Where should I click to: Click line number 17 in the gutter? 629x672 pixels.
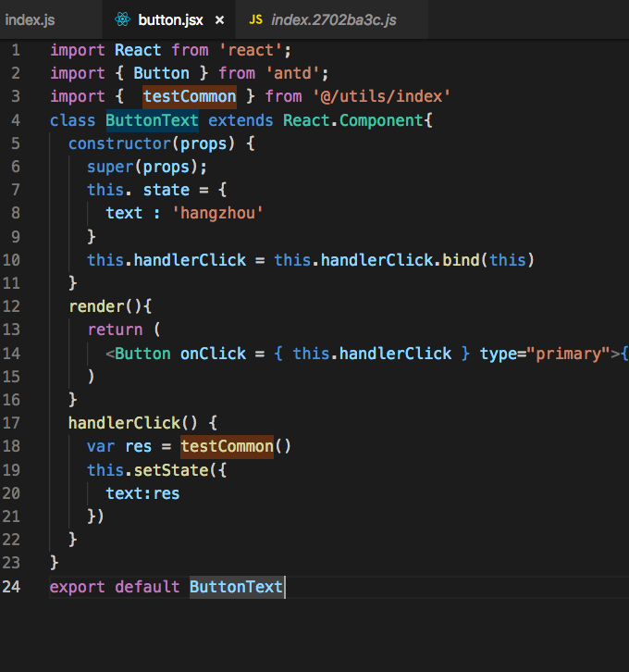(12, 423)
